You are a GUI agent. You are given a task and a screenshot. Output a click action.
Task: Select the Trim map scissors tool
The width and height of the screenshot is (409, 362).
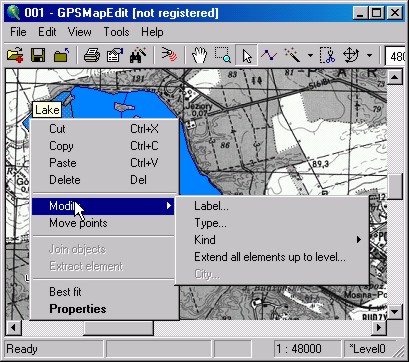click(x=327, y=55)
